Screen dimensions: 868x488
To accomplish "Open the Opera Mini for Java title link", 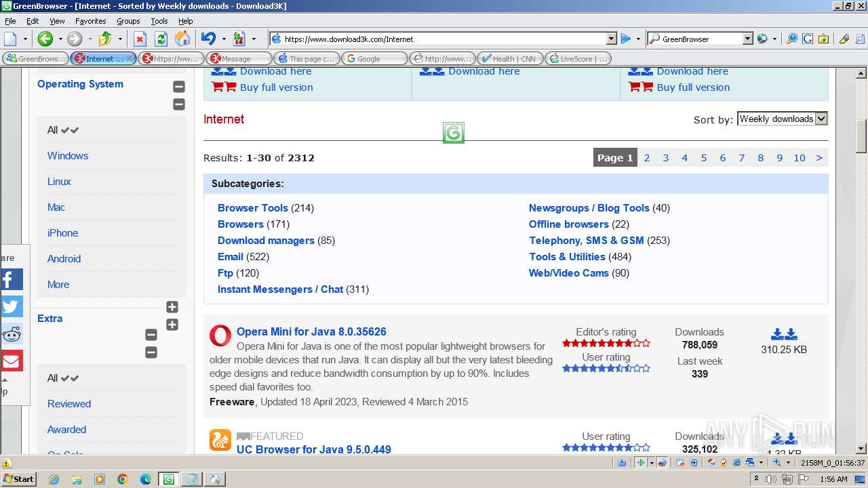I will tap(311, 332).
